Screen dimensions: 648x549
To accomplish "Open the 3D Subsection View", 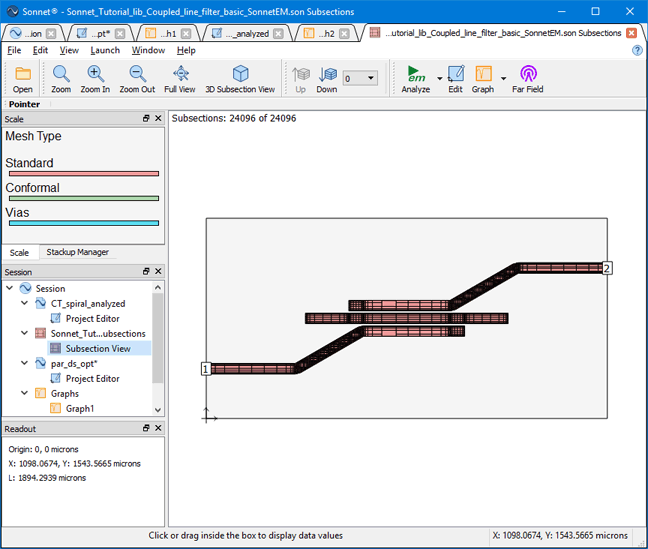I will click(x=240, y=79).
